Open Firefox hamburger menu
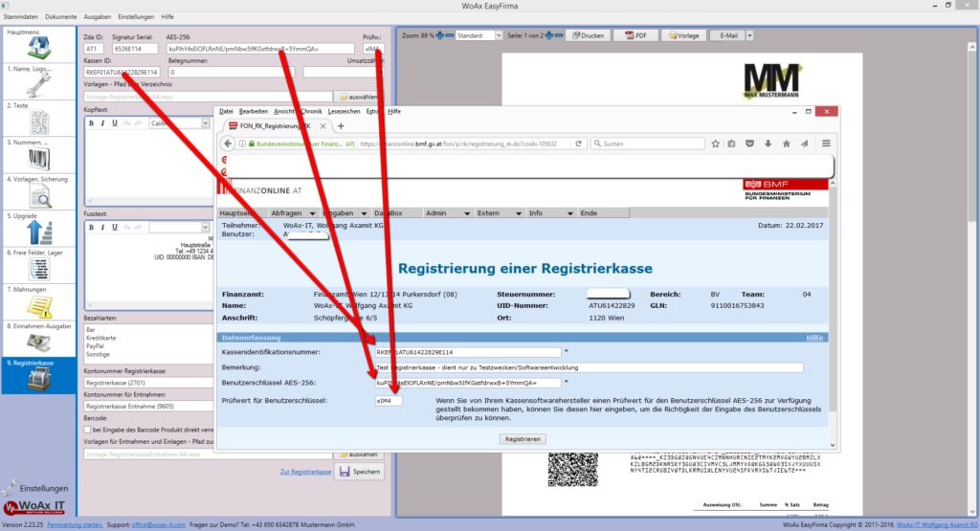Screen dimensions: 980x531 pos(826,144)
